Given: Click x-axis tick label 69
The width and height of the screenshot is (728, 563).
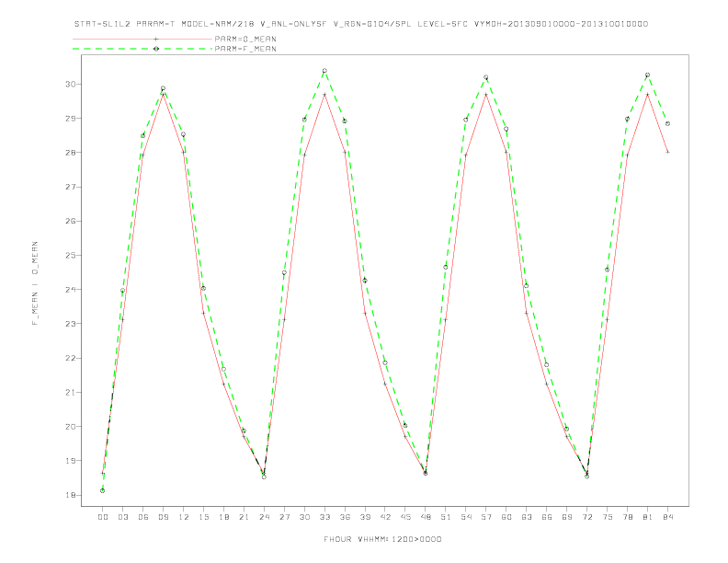Looking at the screenshot, I should (x=567, y=517).
